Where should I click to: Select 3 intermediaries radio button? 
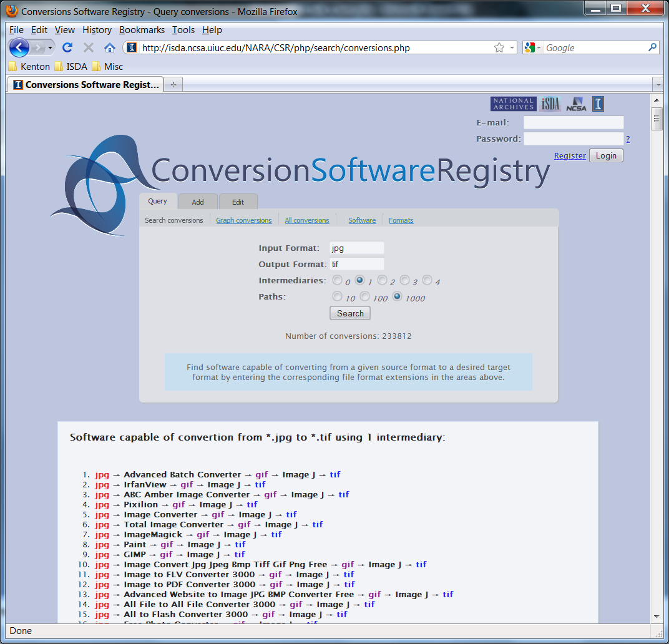[x=404, y=280]
